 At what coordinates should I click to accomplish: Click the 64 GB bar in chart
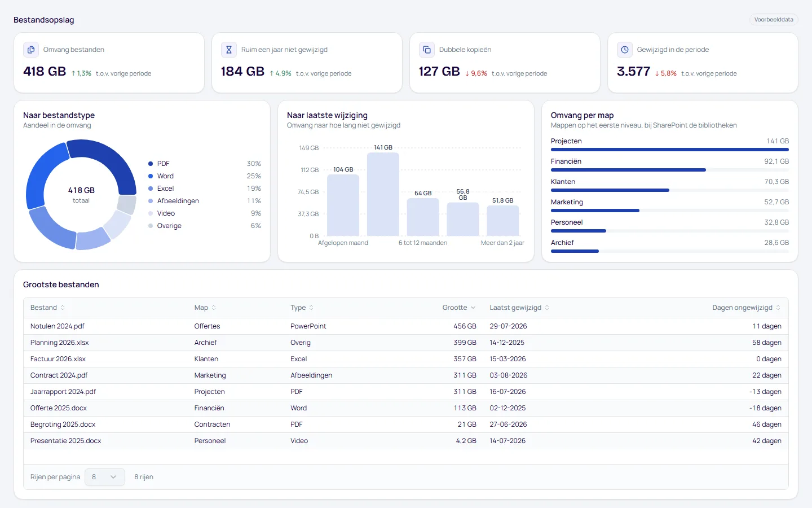tap(423, 217)
